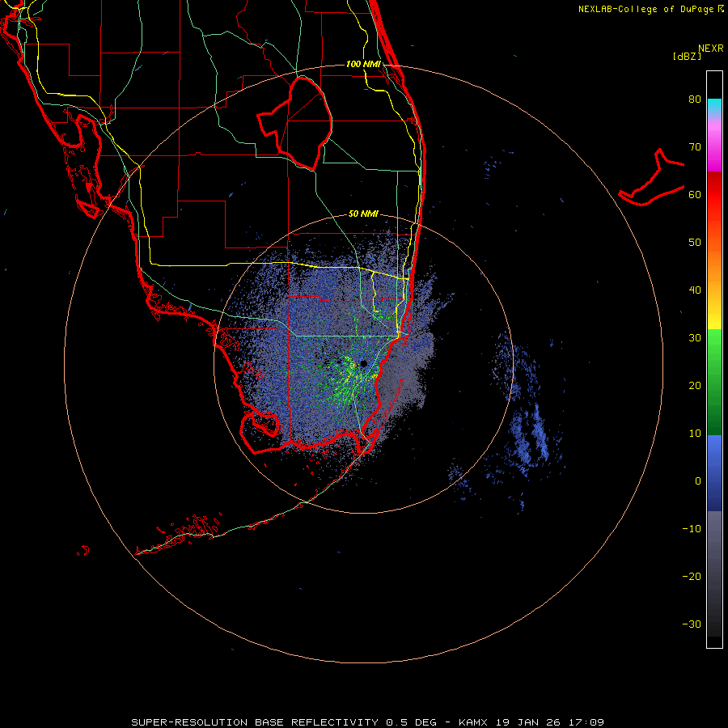Click the 19 JAN 26 17:09 timestamp
This screenshot has height=728, width=728.
pyautogui.click(x=550, y=722)
